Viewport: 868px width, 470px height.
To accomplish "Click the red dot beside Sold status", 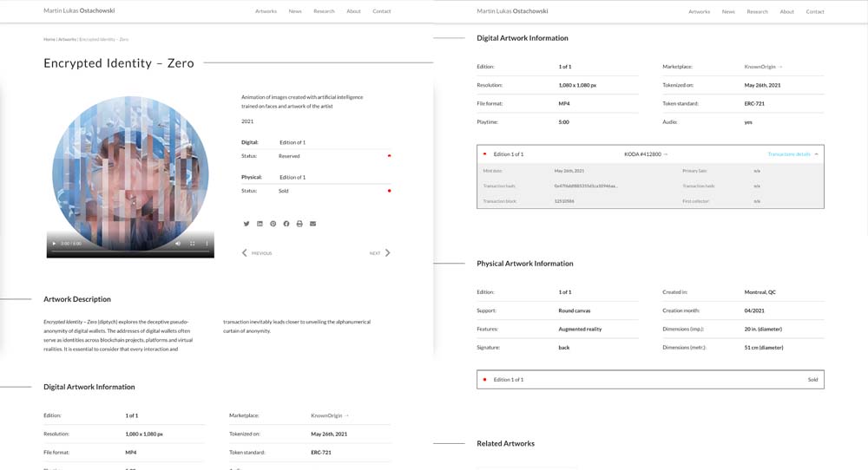I will [x=389, y=191].
